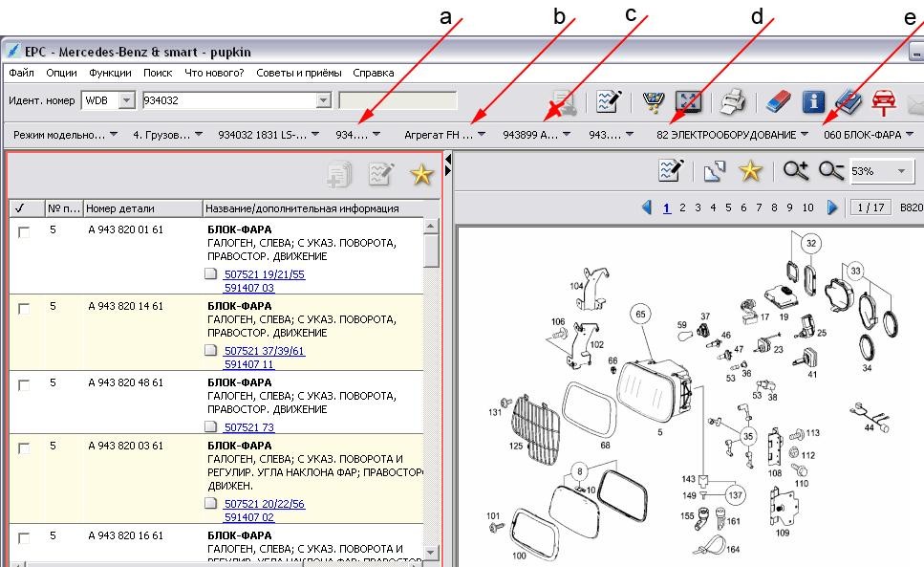The height and width of the screenshot is (567, 924).
Task: Check the box for part A 943 820 14 61
Action: (24, 308)
